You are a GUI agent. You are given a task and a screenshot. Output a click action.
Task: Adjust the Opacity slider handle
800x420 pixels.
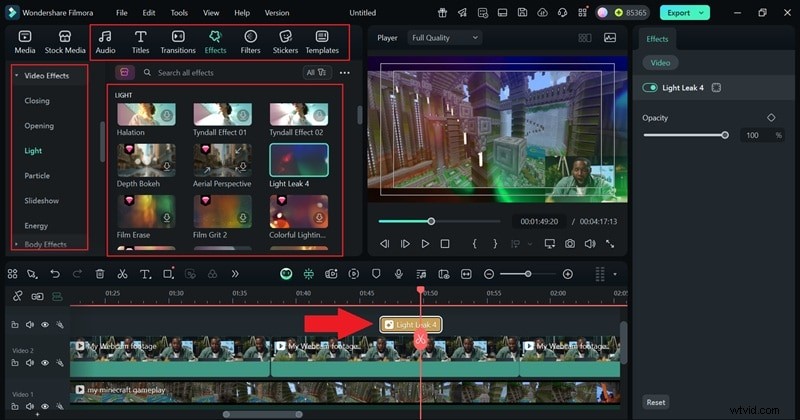click(725, 135)
